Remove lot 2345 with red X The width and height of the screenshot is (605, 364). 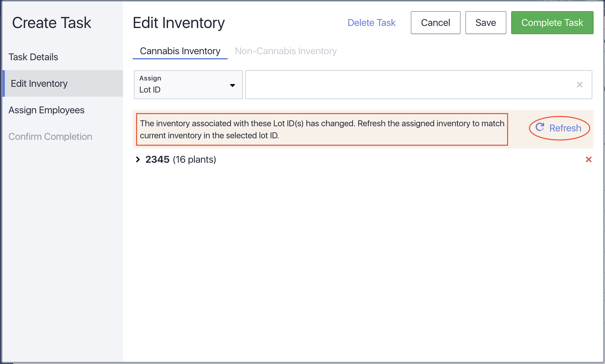(588, 159)
